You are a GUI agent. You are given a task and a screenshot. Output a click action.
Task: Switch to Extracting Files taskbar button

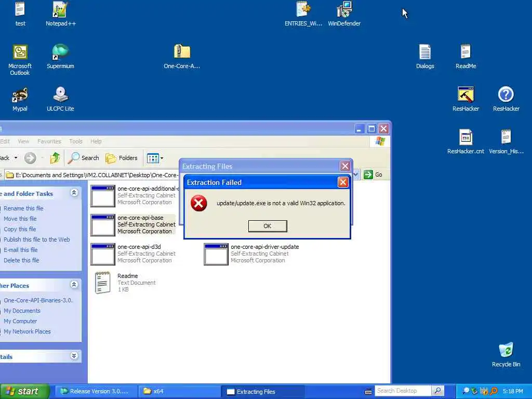pos(262,392)
